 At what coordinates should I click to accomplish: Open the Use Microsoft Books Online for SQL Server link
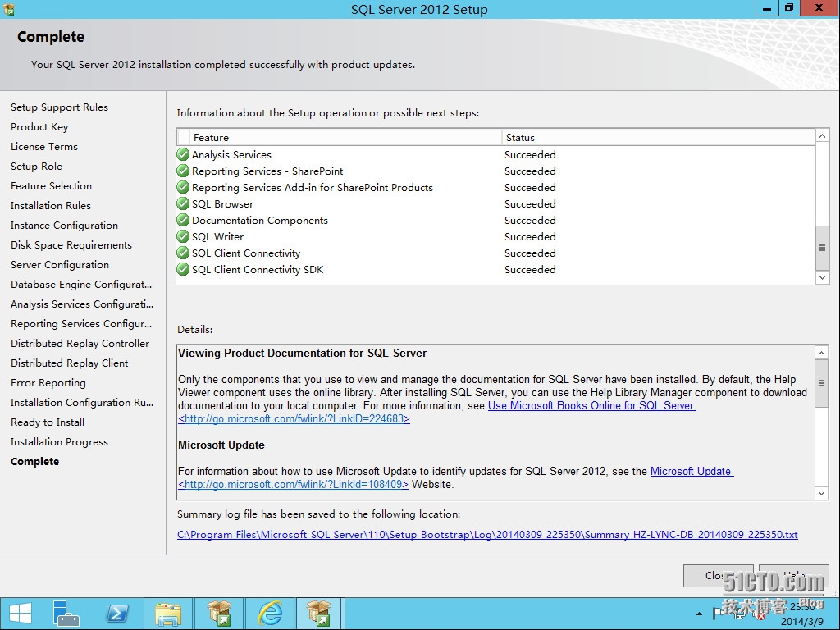[592, 405]
